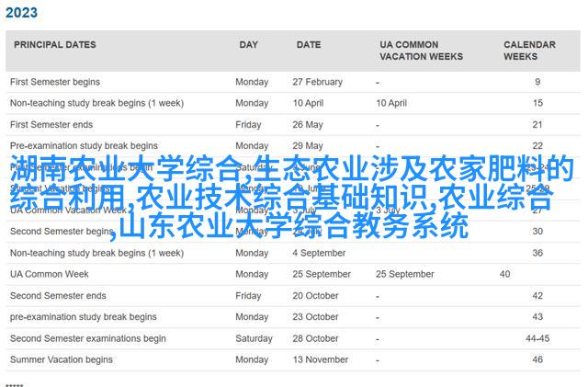
Task: Click calendar week "21" cell
Action: [x=537, y=125]
